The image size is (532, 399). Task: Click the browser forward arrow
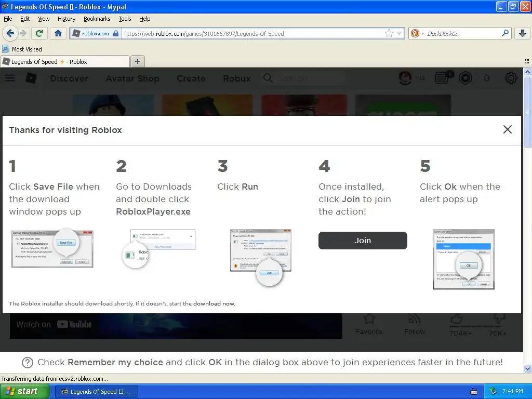tap(23, 33)
